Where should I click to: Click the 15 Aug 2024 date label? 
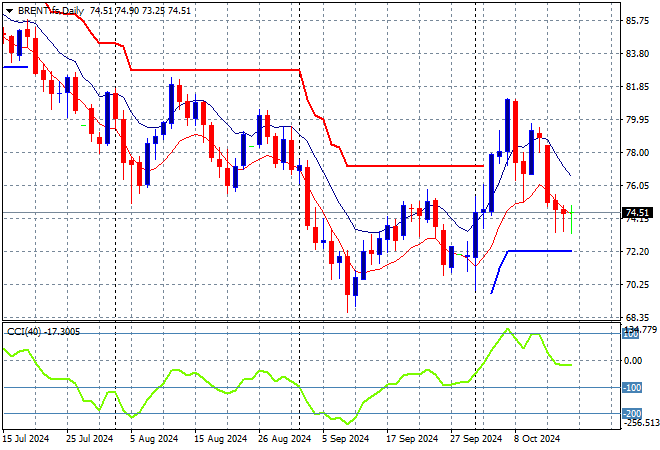click(x=220, y=439)
